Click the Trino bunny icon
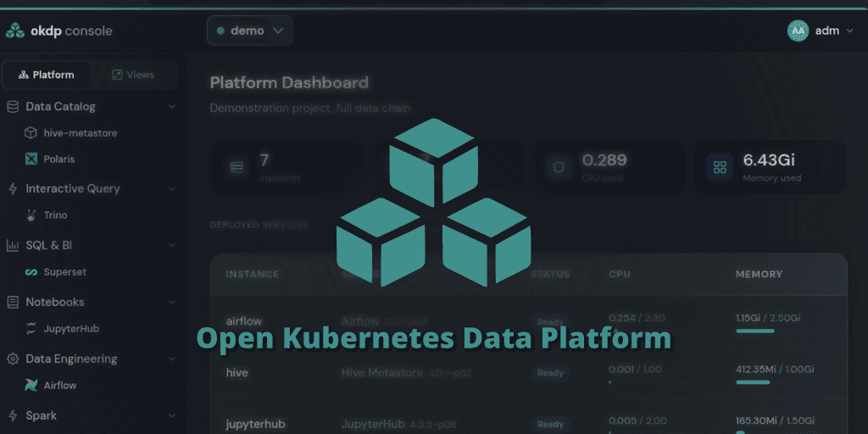This screenshot has height=434, width=868. [31, 215]
